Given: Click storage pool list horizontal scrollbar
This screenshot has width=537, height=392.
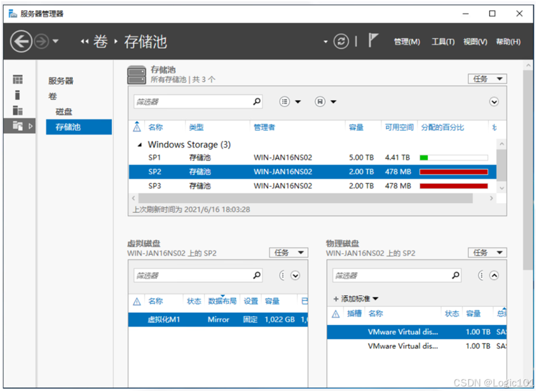Looking at the screenshot, I should point(305,198).
